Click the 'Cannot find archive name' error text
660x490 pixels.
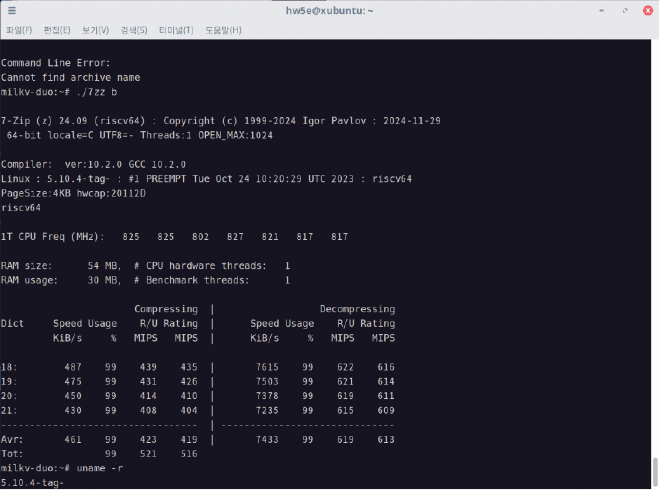click(70, 77)
